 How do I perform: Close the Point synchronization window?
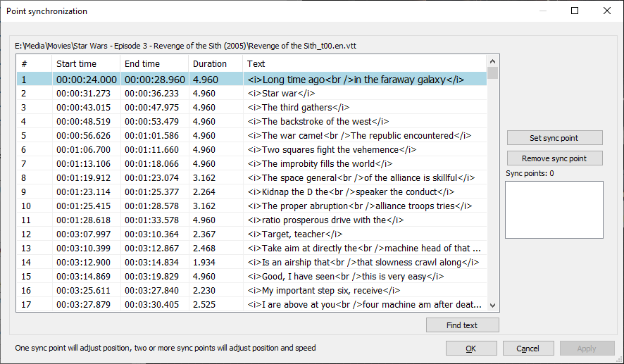pos(607,11)
